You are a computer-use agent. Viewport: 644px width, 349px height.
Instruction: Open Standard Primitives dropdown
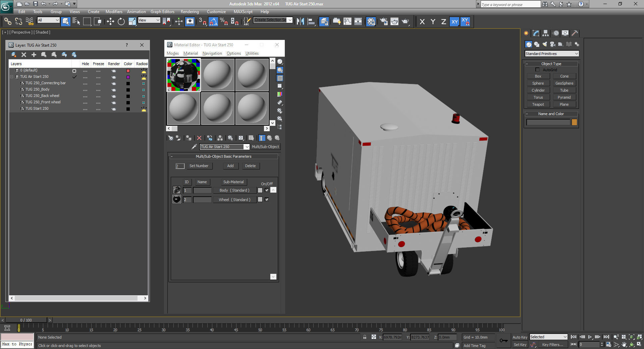point(552,54)
